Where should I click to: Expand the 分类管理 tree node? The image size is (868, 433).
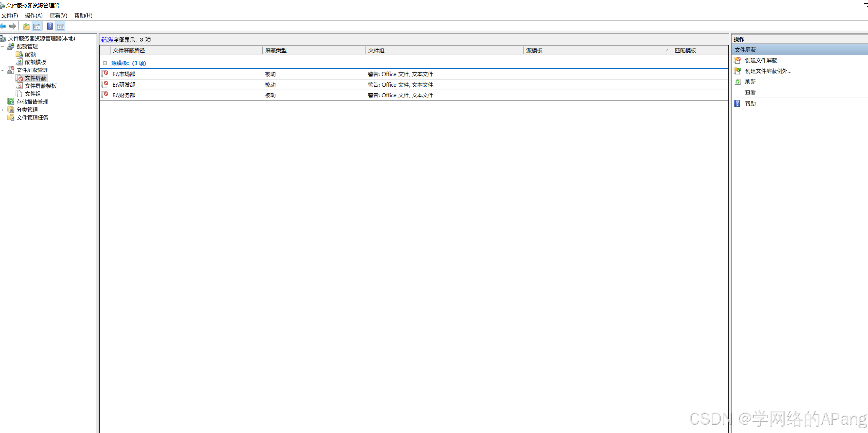click(3, 110)
